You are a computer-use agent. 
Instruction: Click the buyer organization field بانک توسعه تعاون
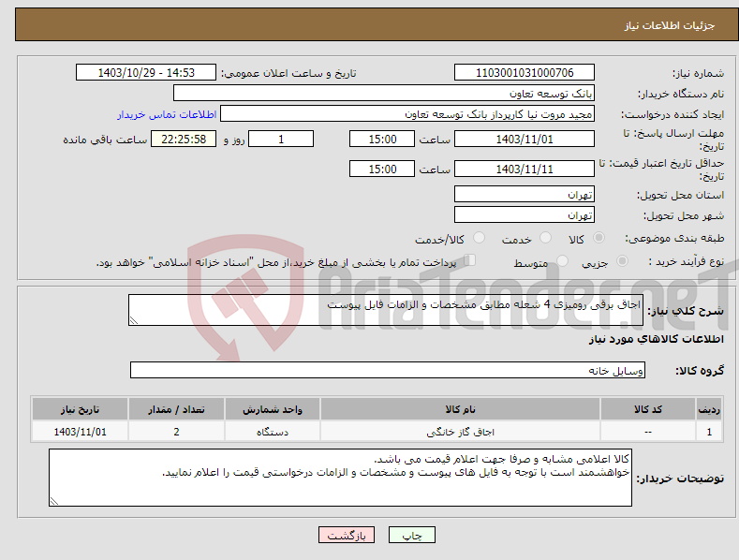tap(384, 94)
